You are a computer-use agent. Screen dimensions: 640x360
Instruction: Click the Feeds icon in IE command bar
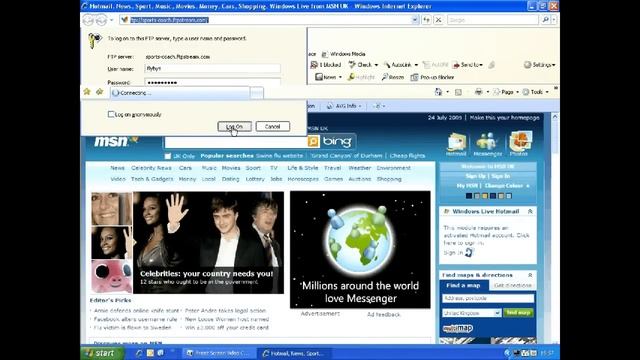click(458, 92)
